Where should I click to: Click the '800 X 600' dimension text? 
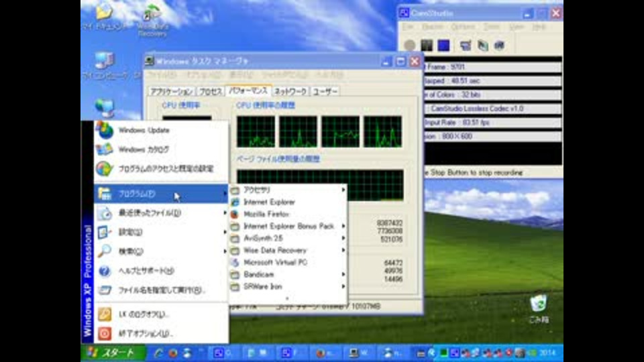(457, 136)
